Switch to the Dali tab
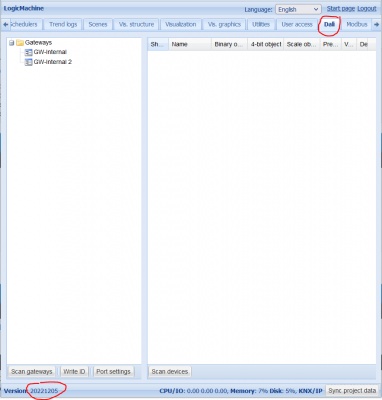382x400 pixels. point(329,24)
